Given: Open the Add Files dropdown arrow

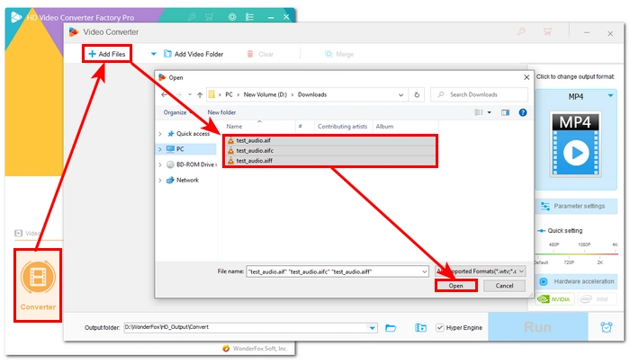Looking at the screenshot, I should [x=153, y=54].
